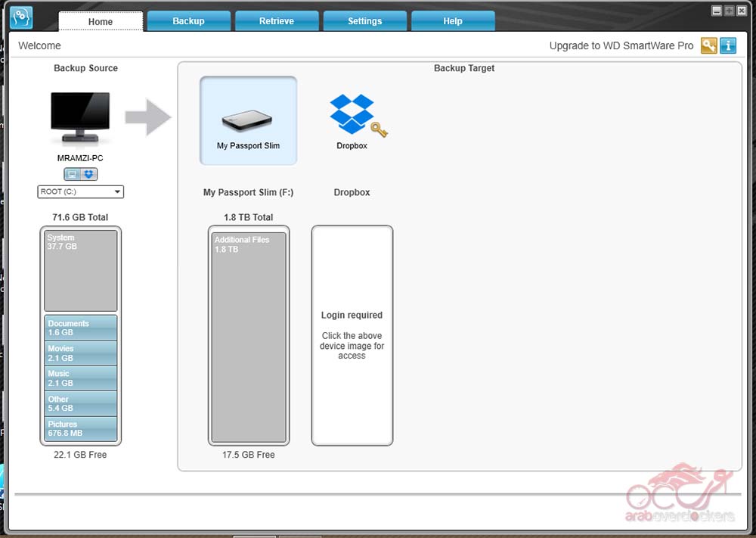Switch source to local computer toggle
Viewport: 756px width, 538px height.
73,174
